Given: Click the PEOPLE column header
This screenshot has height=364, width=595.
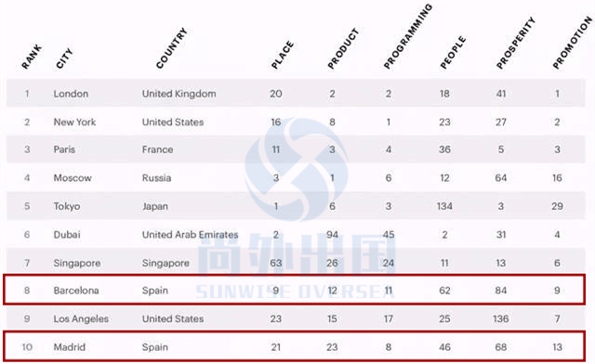Looking at the screenshot, I should pos(453,53).
